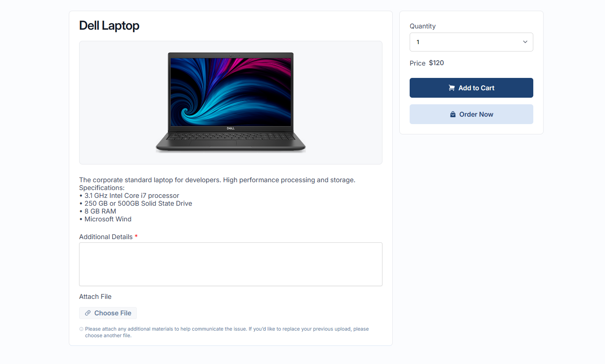Click the Dell laptop product image
The height and width of the screenshot is (364, 605).
(x=231, y=102)
